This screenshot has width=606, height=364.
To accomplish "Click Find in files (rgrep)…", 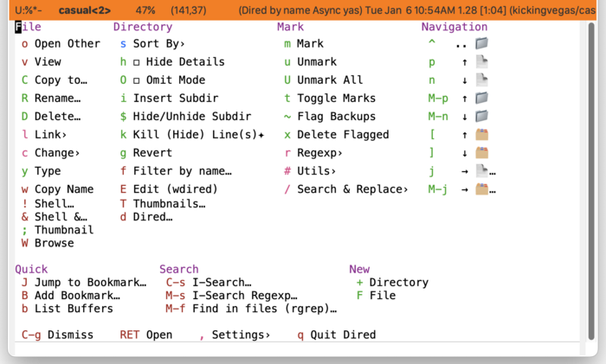I will 264,309.
